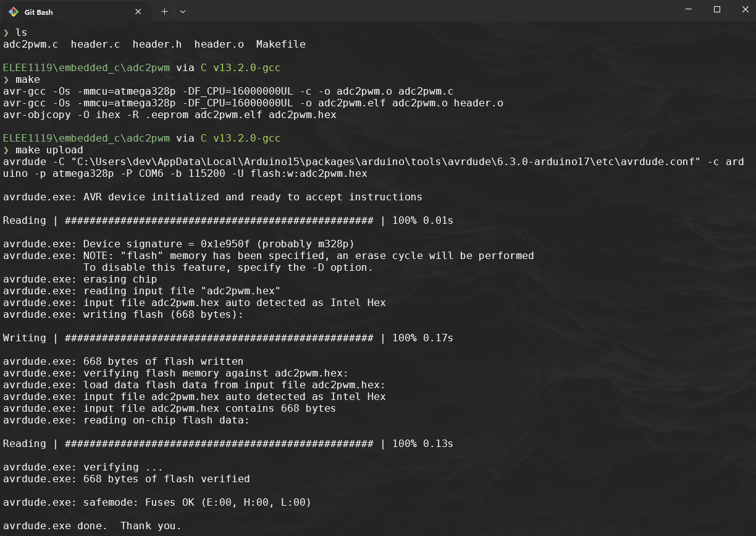Click Makefile in the ls output

tap(281, 45)
